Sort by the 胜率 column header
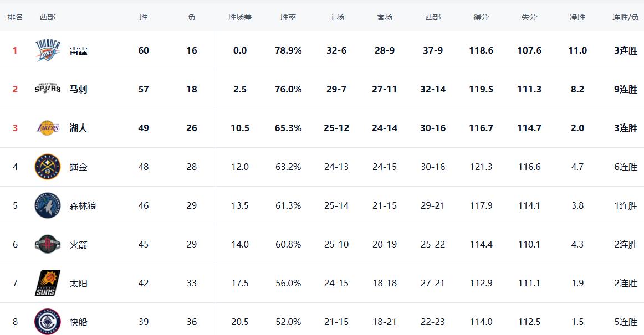The height and width of the screenshot is (335, 644). (288, 17)
